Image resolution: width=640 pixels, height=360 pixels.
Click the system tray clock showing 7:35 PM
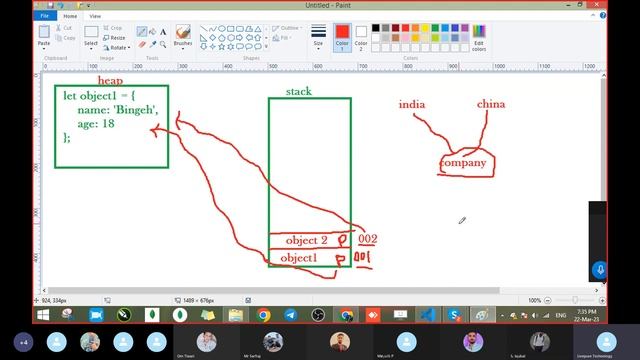(x=587, y=315)
